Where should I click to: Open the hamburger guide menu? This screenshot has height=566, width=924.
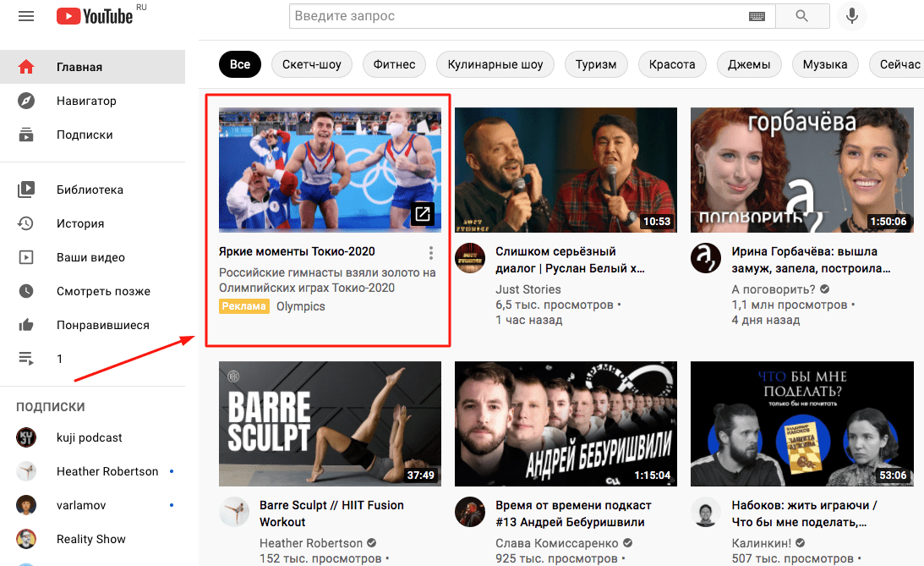click(26, 16)
